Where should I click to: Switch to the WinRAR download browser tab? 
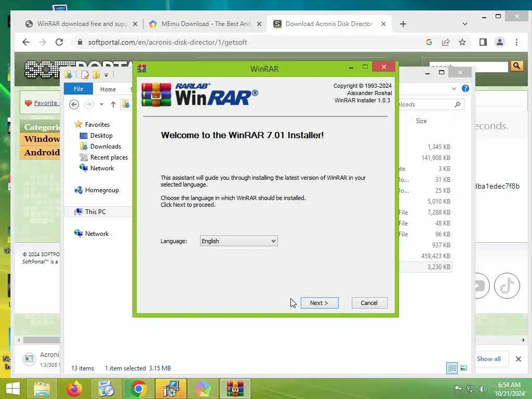(x=82, y=24)
